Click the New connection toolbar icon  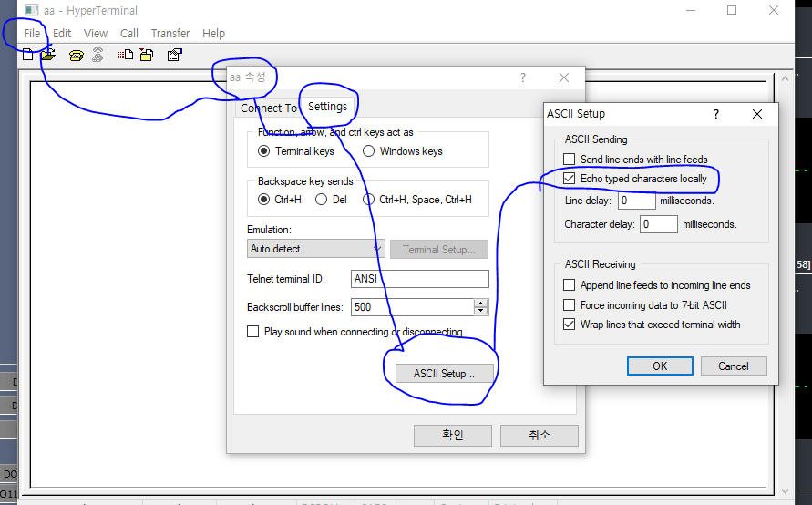pos(28,55)
